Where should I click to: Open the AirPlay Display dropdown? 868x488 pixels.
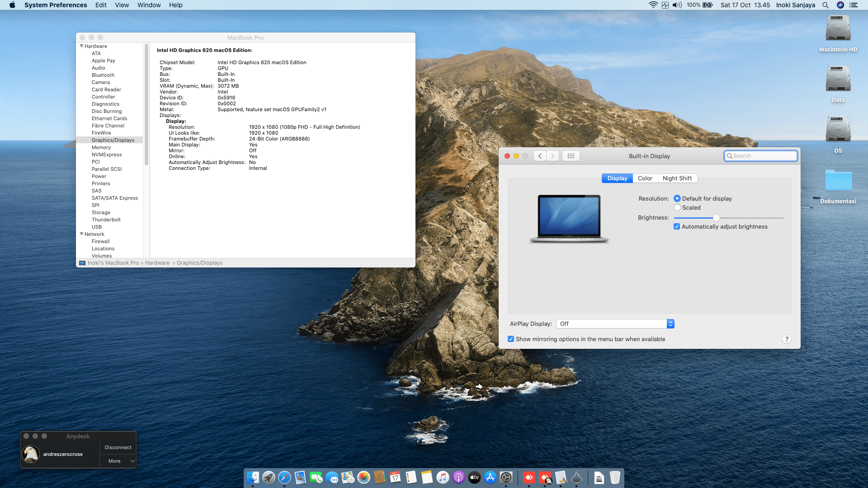click(x=615, y=324)
